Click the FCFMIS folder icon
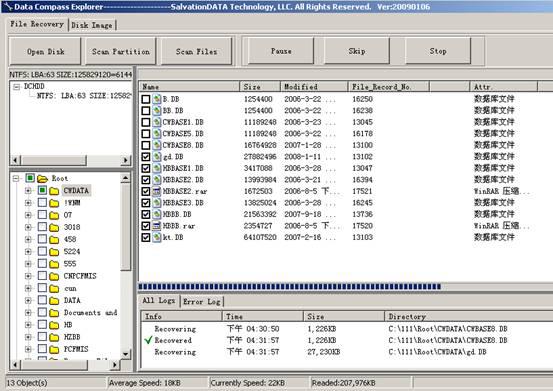This screenshot has height=391, width=553. [x=54, y=349]
